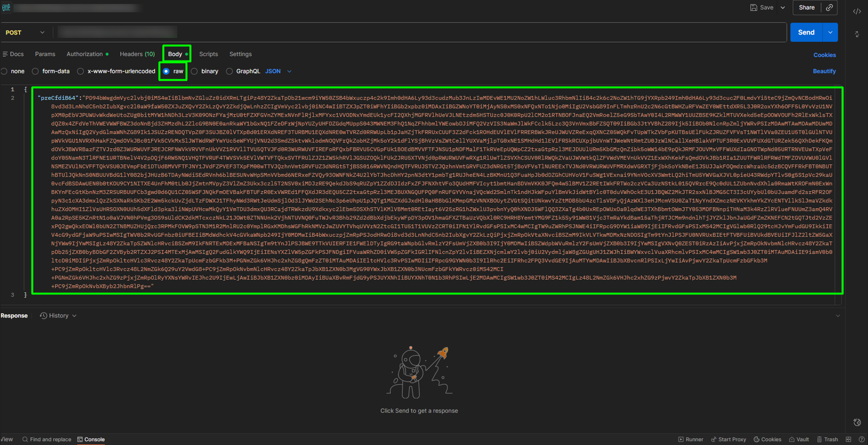Expand the JSON format dropdown

click(x=289, y=71)
